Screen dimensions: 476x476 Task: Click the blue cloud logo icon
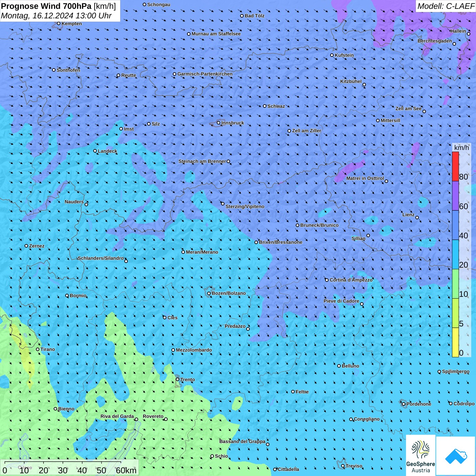point(456,456)
